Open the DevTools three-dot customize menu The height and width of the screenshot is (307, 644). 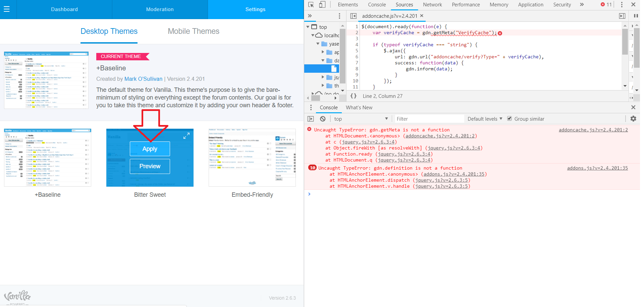pos(622,5)
